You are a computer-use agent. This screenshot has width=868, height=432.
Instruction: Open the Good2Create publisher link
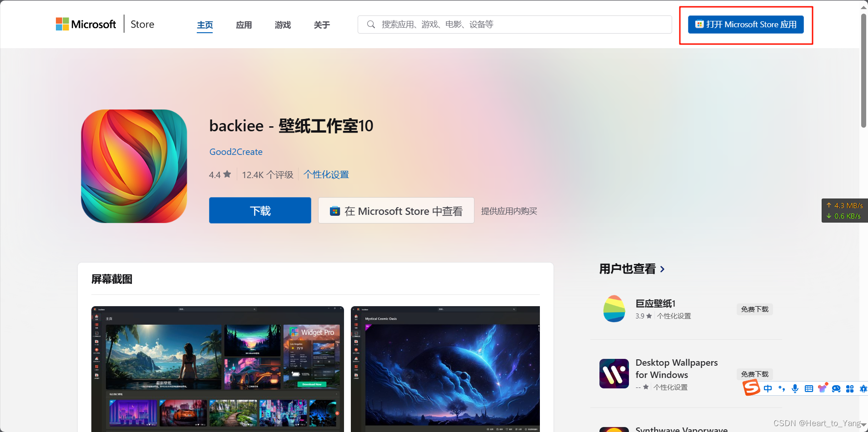236,152
